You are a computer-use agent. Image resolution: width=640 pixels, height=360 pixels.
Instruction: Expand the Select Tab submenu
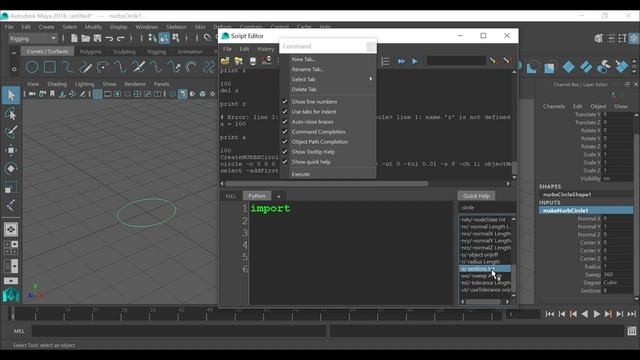coord(328,79)
